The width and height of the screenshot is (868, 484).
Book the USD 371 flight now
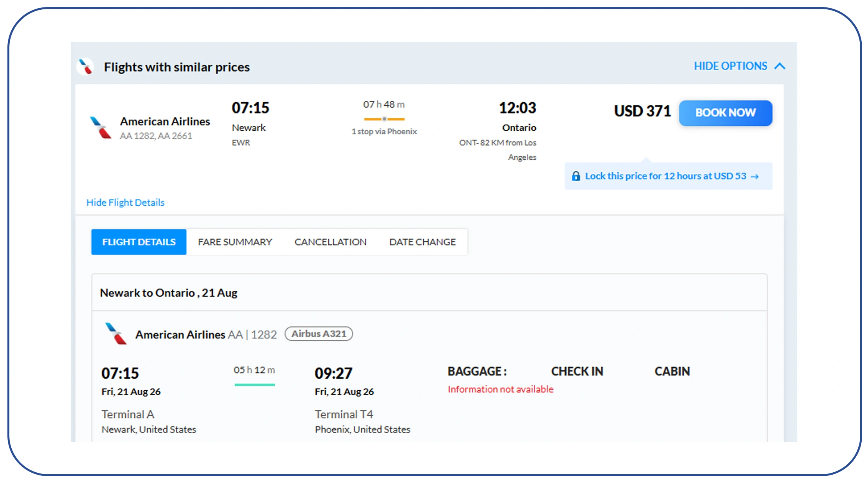725,113
